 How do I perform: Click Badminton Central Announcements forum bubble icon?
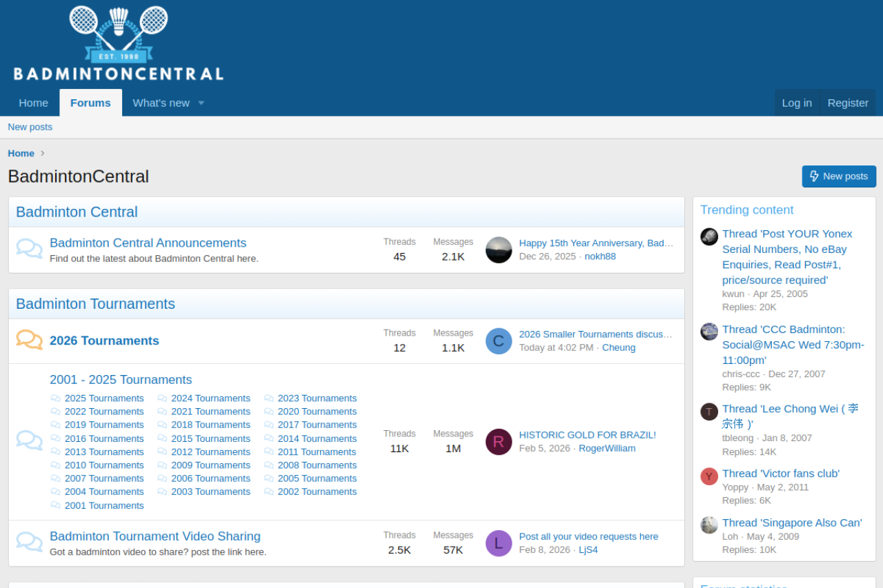pyautogui.click(x=29, y=249)
